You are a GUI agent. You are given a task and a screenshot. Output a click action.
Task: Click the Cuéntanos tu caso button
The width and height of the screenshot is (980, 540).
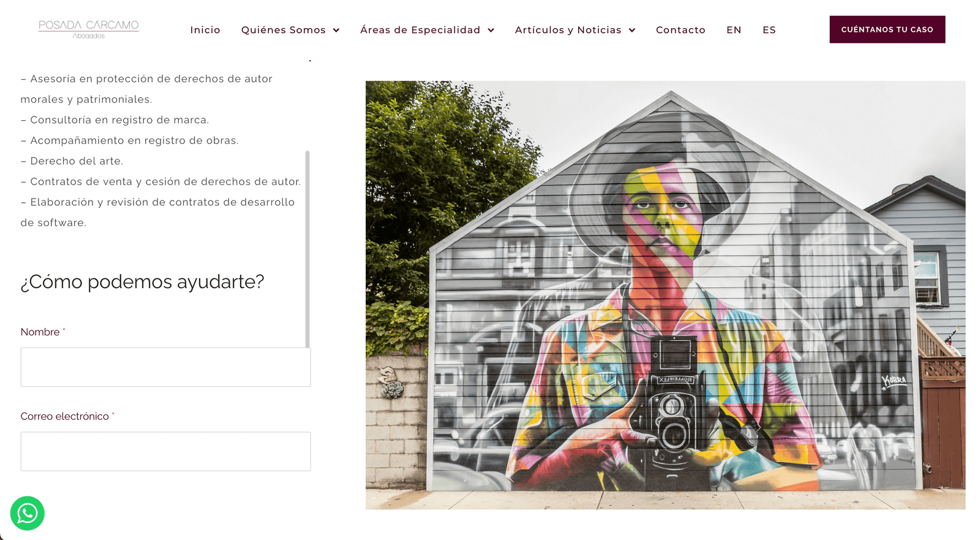pos(888,29)
